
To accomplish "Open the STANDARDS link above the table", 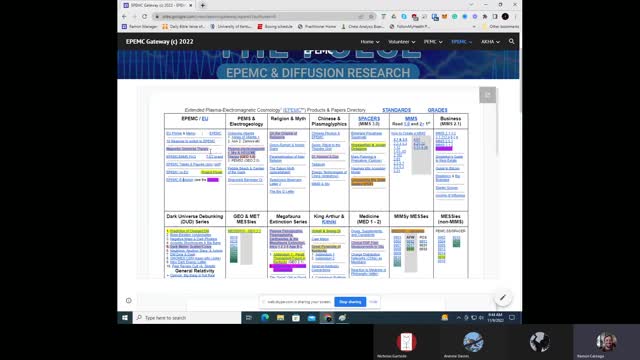I will [396, 110].
